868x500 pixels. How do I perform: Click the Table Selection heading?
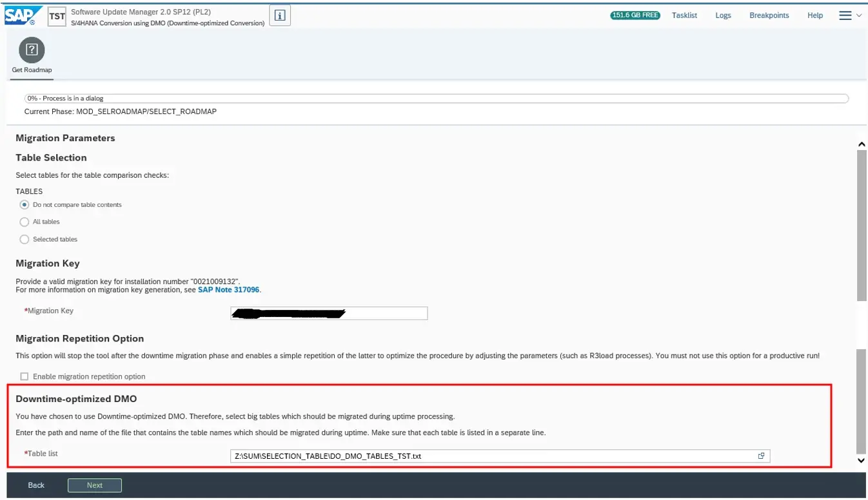coord(51,158)
